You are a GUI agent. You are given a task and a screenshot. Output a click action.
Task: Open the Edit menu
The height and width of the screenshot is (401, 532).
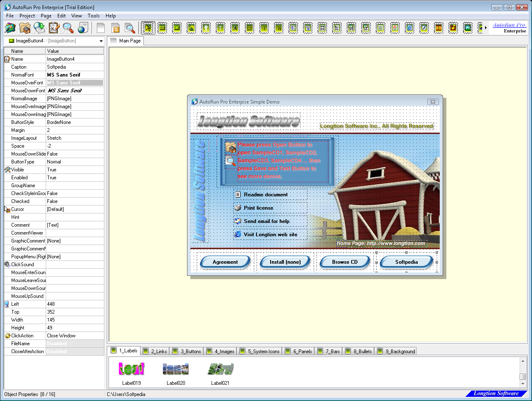[x=62, y=16]
